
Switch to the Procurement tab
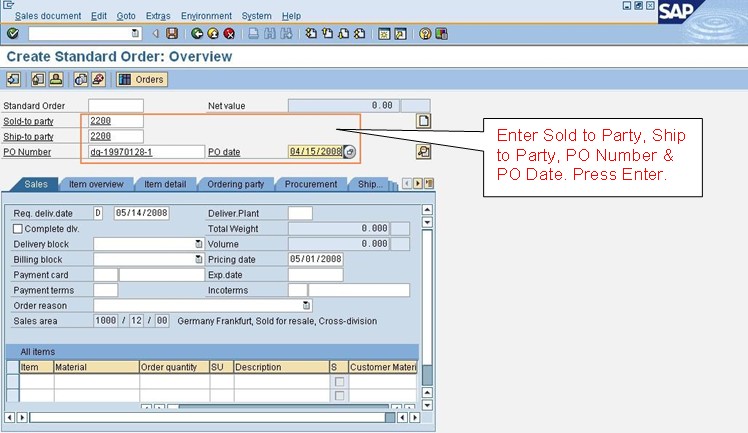pos(311,184)
